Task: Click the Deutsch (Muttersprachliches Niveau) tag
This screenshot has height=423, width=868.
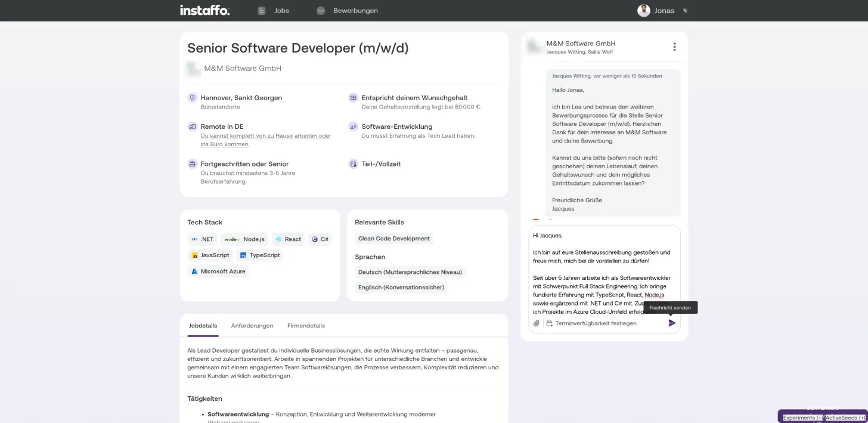Action: tap(410, 272)
